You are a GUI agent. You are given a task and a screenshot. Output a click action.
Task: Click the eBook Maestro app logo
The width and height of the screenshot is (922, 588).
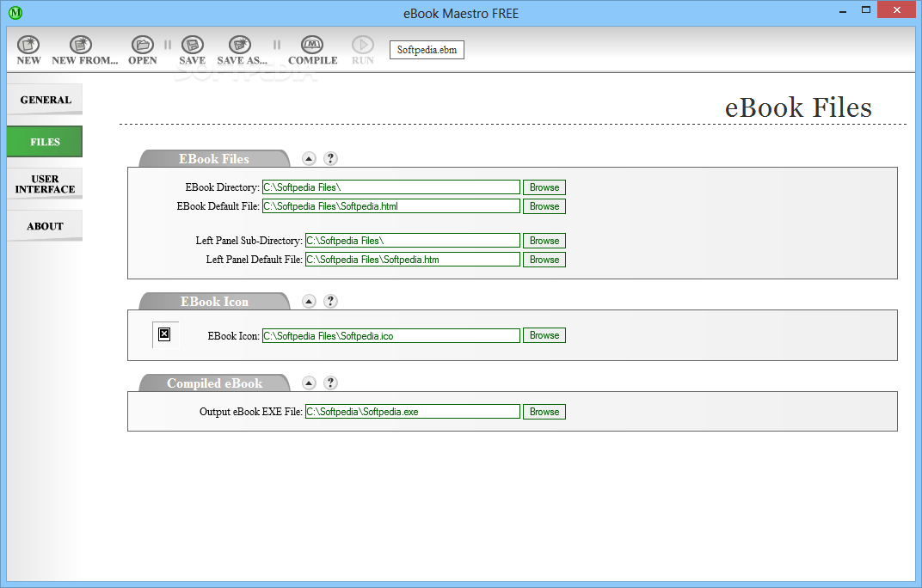tap(15, 12)
